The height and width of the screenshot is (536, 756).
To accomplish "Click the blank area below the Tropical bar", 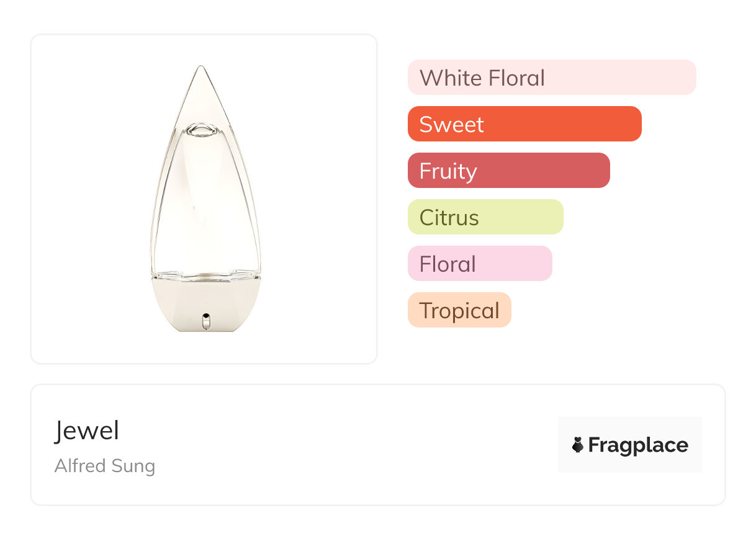I will tap(459, 347).
